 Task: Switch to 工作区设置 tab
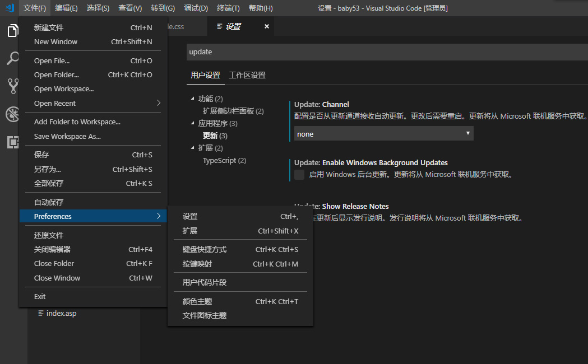(247, 75)
